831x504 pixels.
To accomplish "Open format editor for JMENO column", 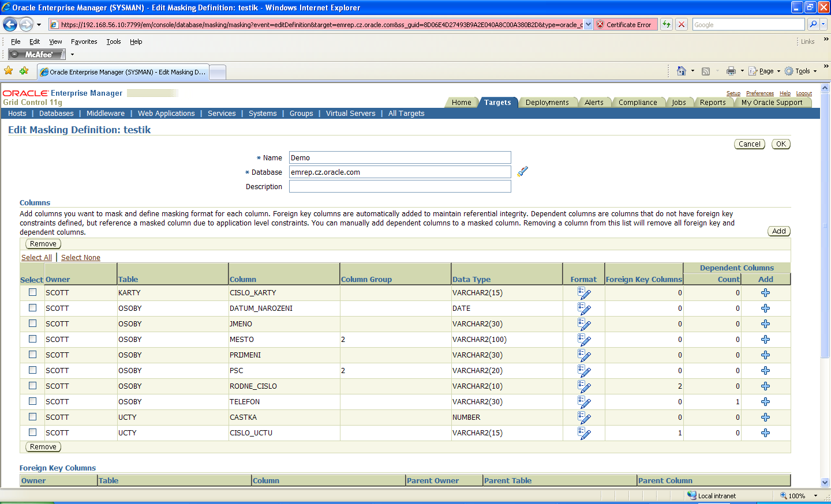I will 584,324.
